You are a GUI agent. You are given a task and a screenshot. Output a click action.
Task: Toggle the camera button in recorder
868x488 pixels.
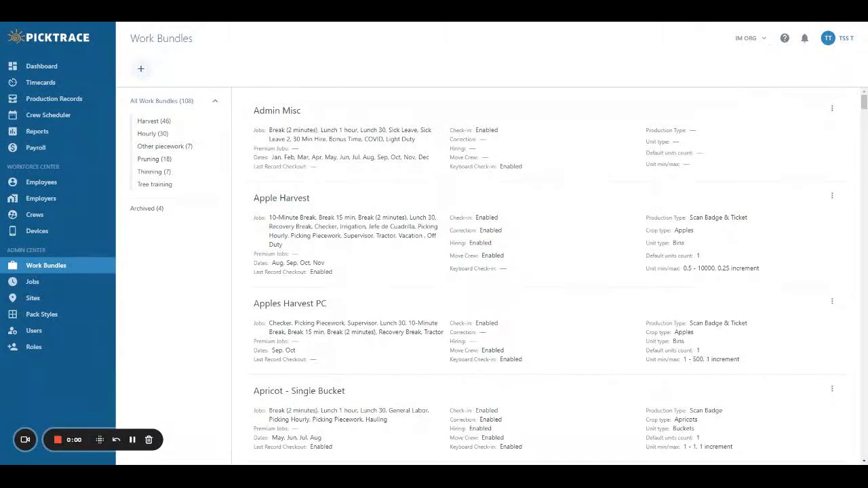(x=25, y=440)
